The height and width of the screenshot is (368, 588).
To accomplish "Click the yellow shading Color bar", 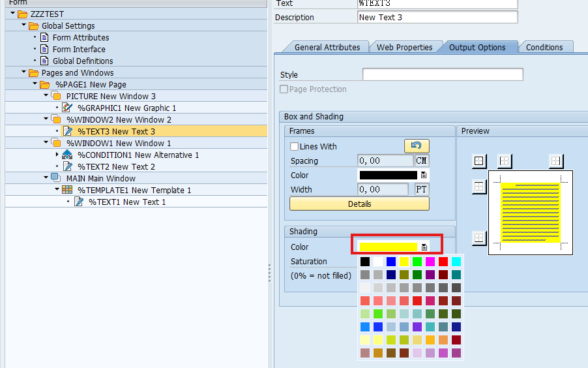I will coord(388,247).
